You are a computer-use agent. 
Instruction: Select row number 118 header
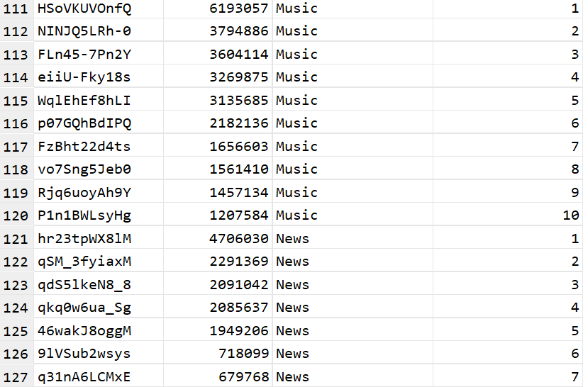pos(16,169)
